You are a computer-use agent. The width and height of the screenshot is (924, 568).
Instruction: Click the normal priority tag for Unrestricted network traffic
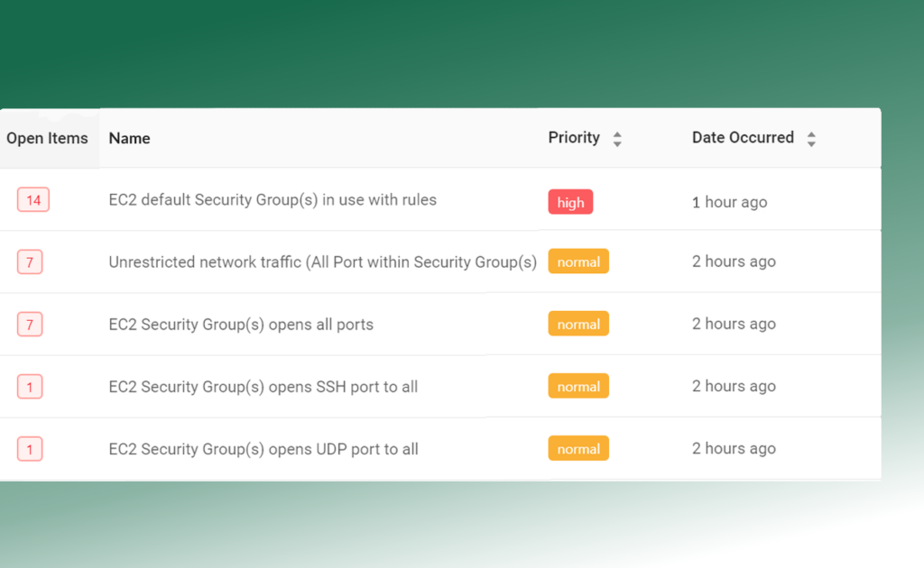578,261
